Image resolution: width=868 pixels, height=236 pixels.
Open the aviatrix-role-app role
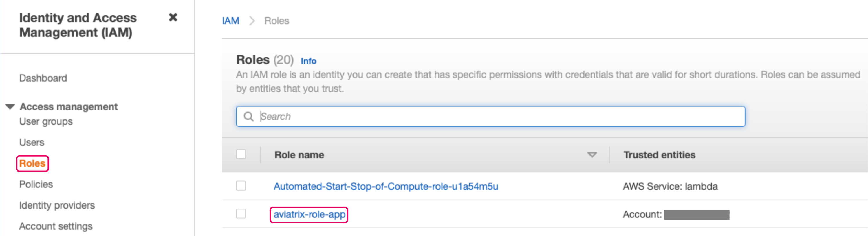coord(309,214)
